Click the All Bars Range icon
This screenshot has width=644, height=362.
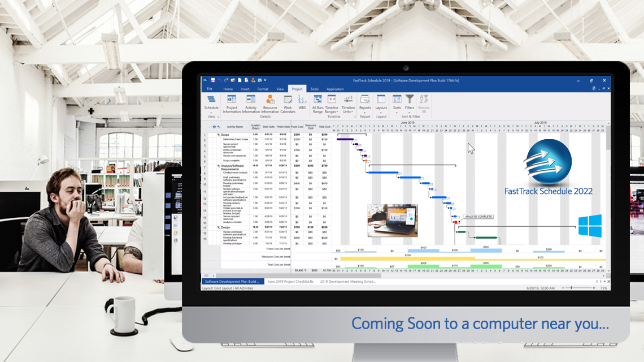[x=317, y=102]
